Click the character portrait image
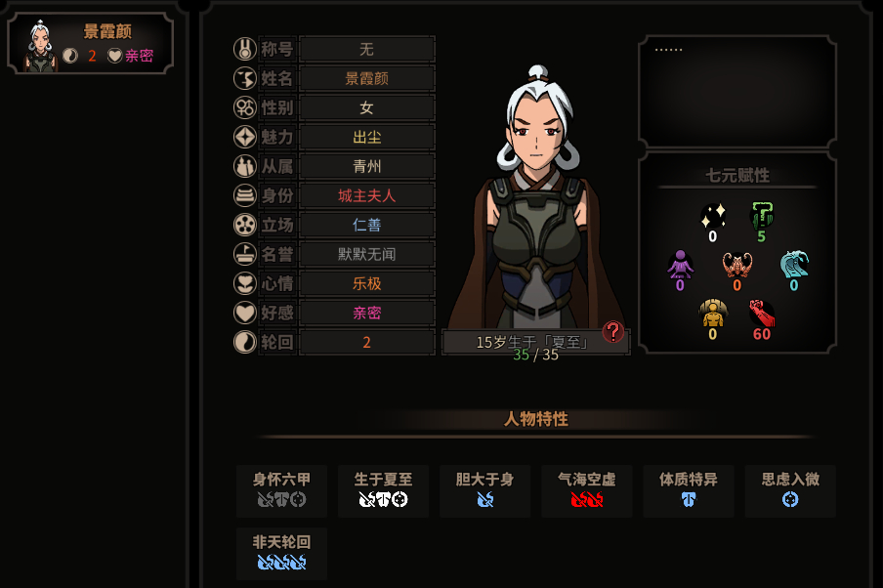Screen dimensions: 883x588 [536, 197]
